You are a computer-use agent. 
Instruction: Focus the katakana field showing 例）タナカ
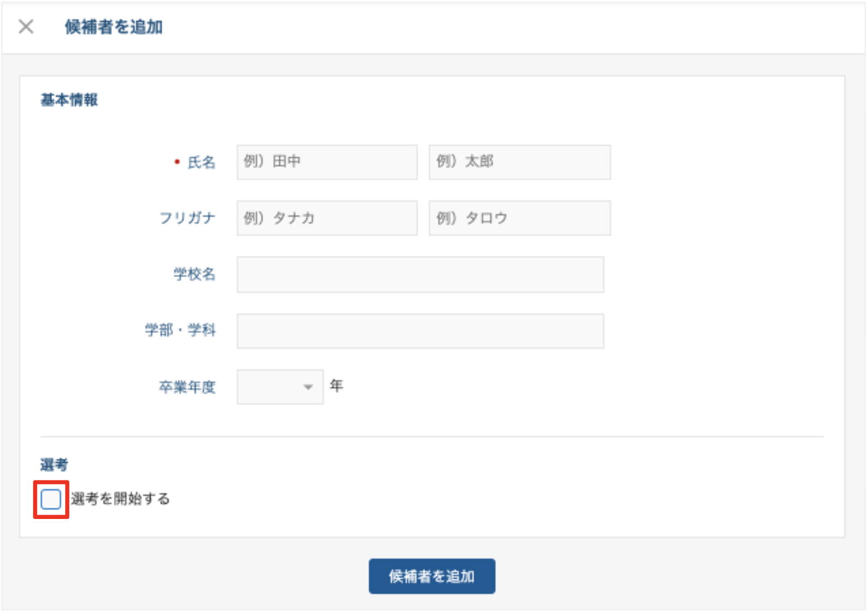pyautogui.click(x=327, y=218)
